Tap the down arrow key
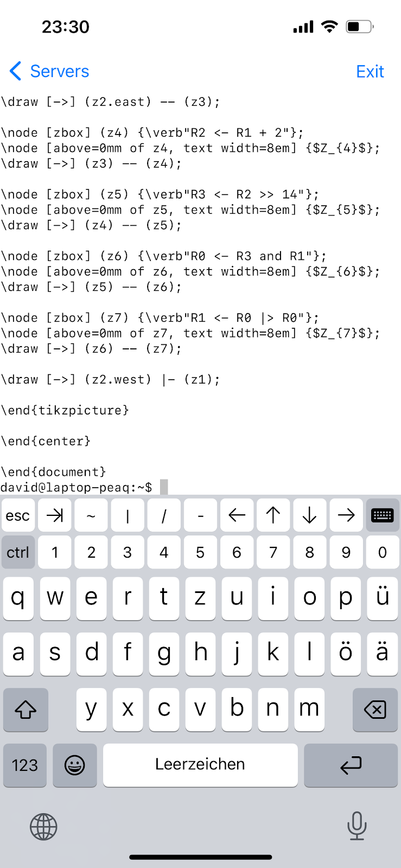401x868 pixels. 309,515
